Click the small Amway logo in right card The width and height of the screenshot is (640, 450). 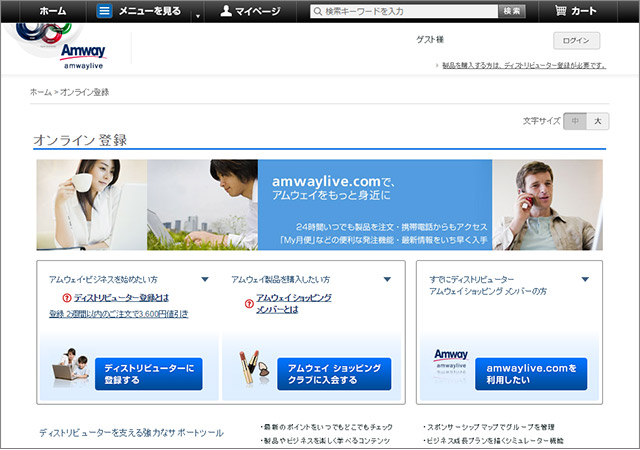pyautogui.click(x=451, y=360)
